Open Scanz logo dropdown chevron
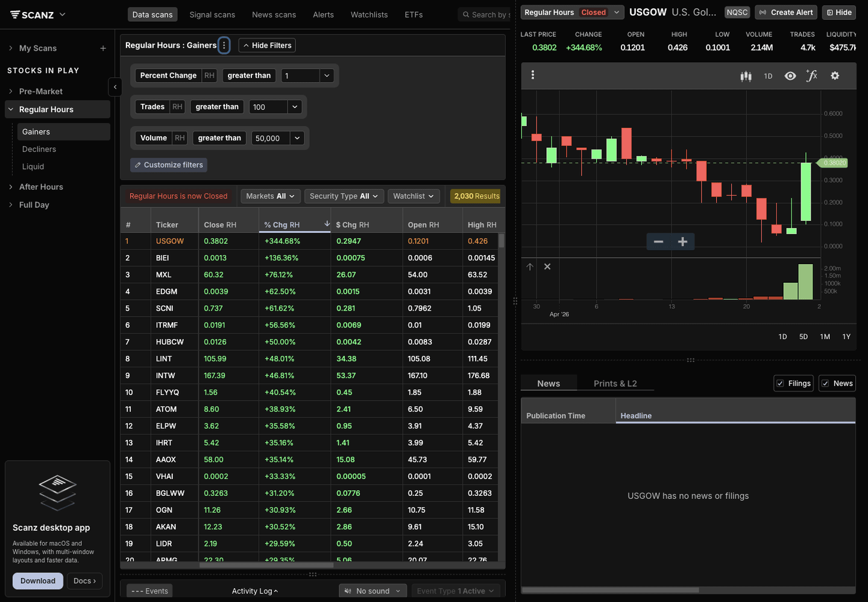This screenshot has height=602, width=868. click(x=62, y=14)
